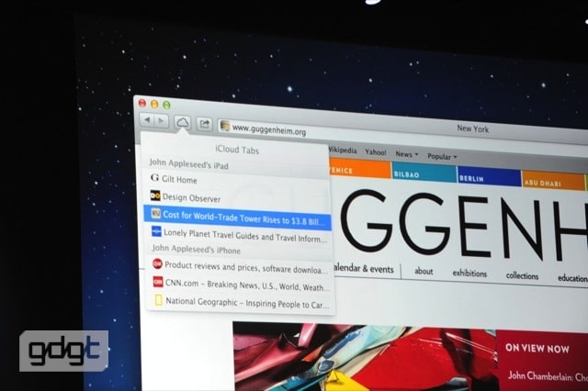588x391 pixels.
Task: Open Product reviews and prices entry
Action: click(239, 267)
